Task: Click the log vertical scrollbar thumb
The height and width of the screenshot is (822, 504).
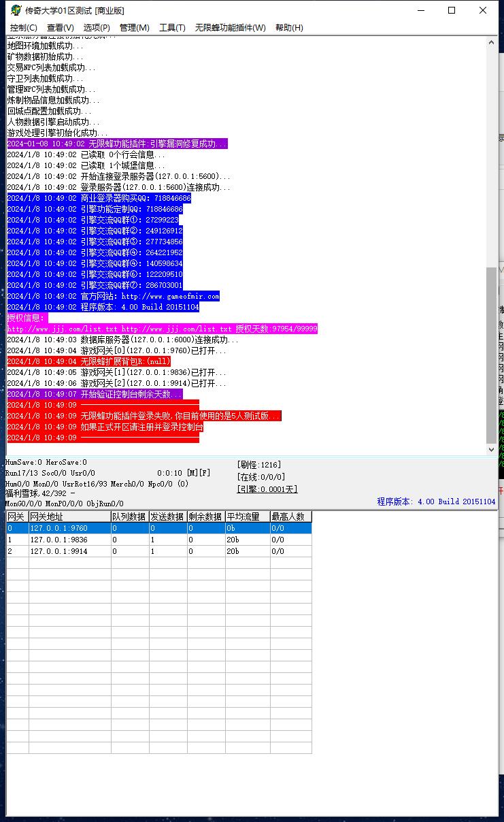Action: point(491,355)
